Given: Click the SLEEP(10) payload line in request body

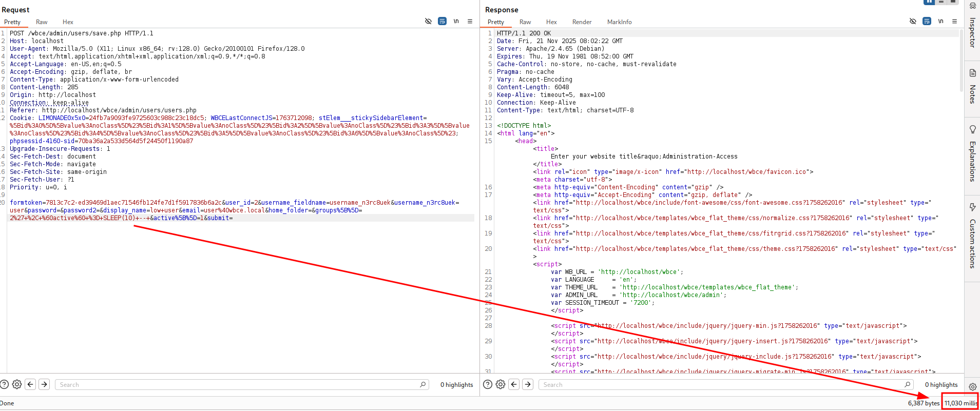Looking at the screenshot, I should [121, 218].
